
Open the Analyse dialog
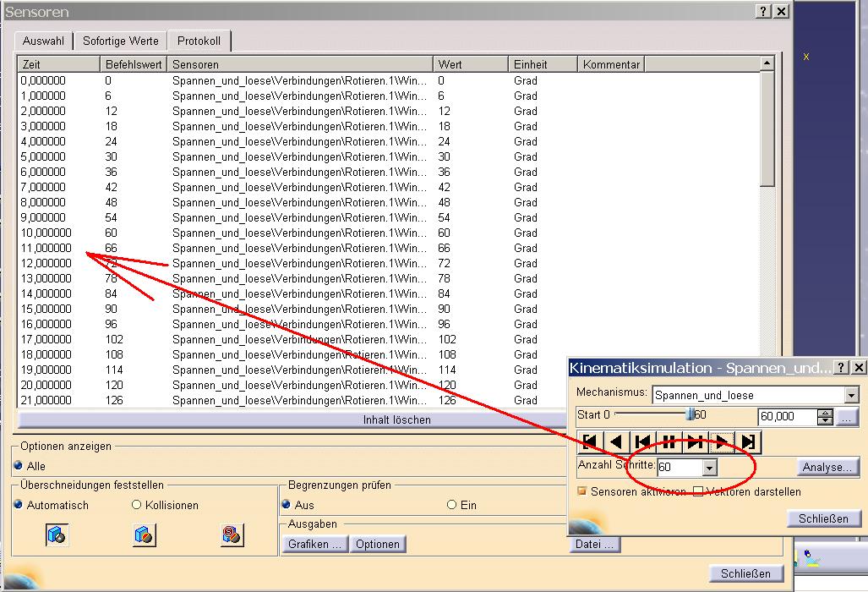coord(827,468)
